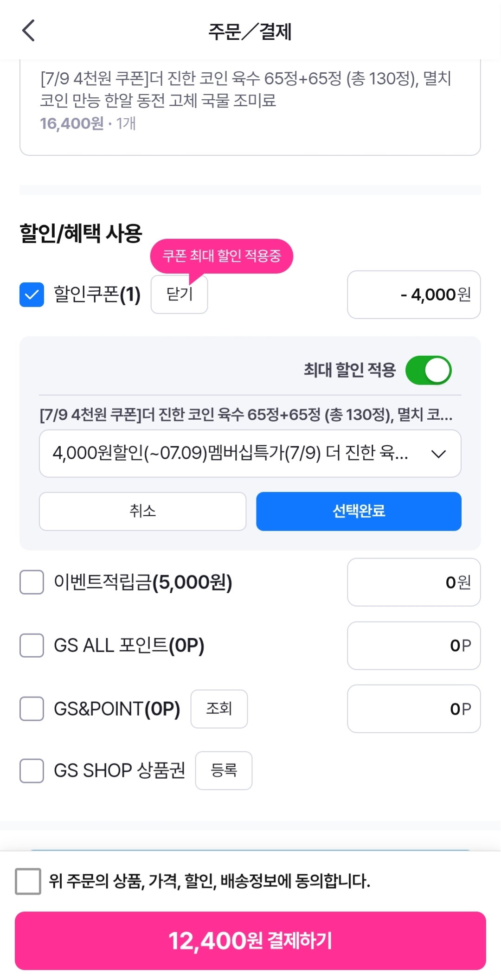Click the -4,000원 coupon discount field
The height and width of the screenshot is (980, 501).
[x=414, y=295]
